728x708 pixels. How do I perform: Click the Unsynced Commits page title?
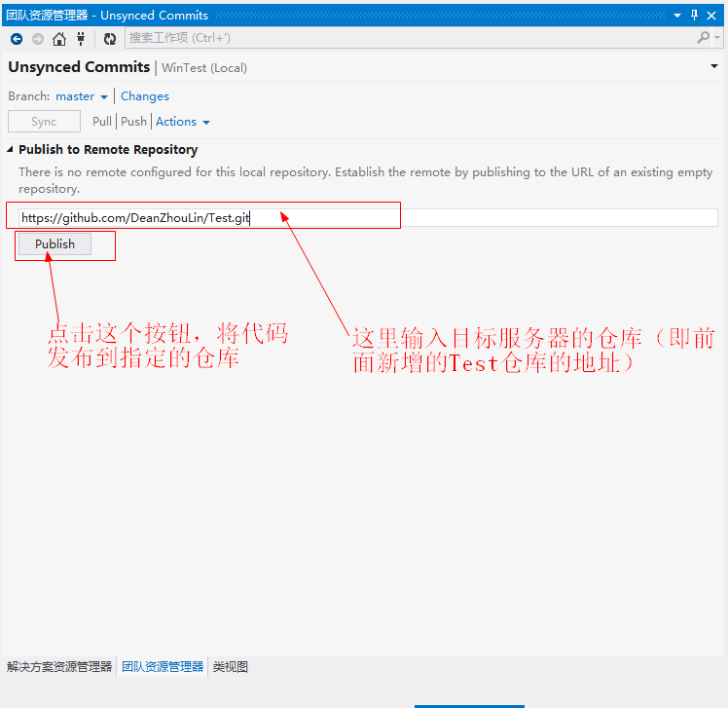click(79, 67)
